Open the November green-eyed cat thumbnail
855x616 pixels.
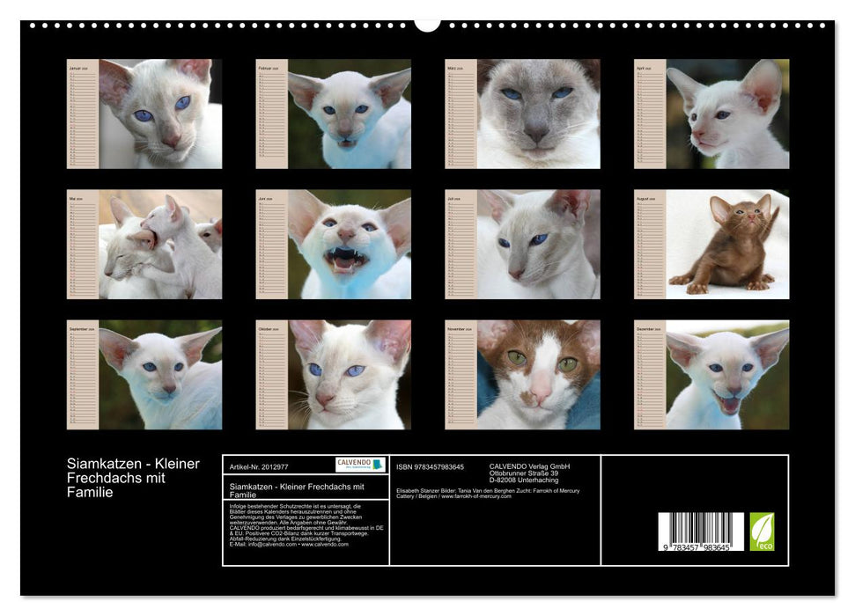point(522,375)
